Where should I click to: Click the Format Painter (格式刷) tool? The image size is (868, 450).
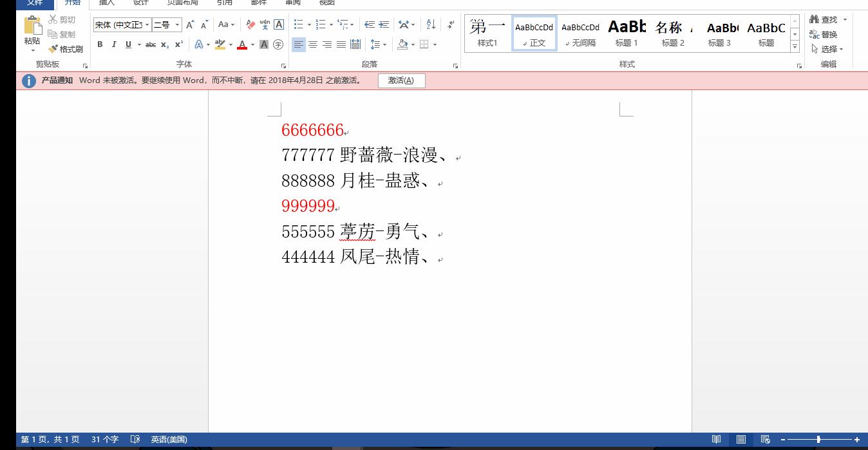pos(66,49)
